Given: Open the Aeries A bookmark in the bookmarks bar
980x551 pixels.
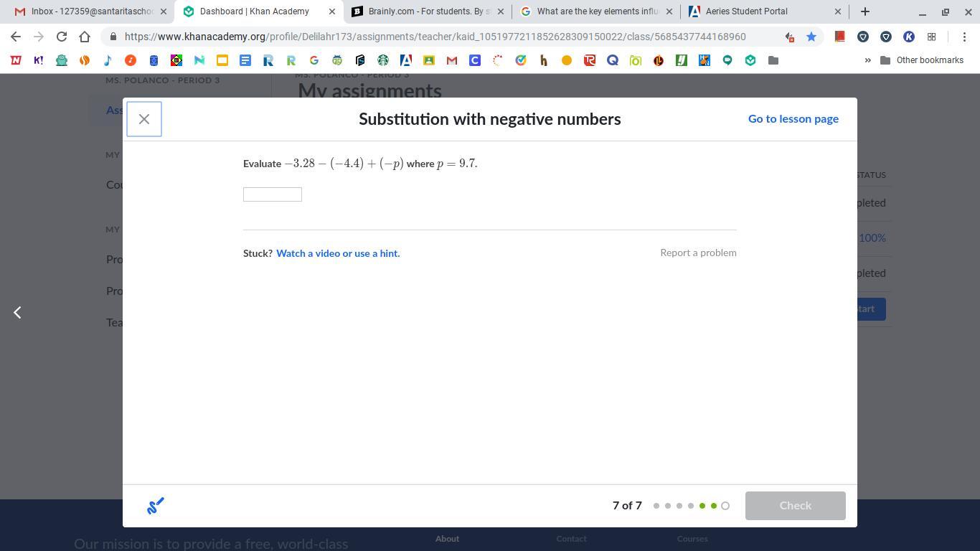Looking at the screenshot, I should [406, 60].
